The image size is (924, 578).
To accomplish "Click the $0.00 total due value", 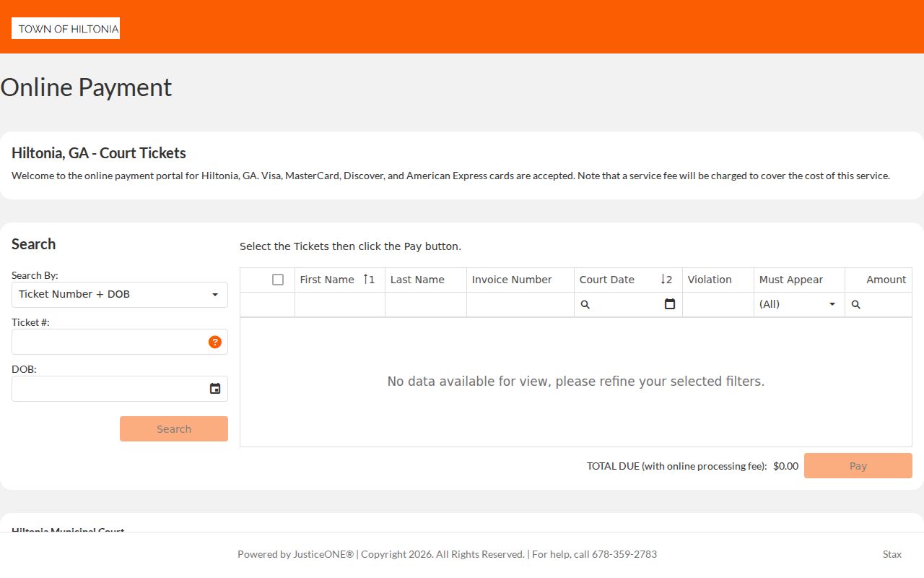I will click(785, 466).
